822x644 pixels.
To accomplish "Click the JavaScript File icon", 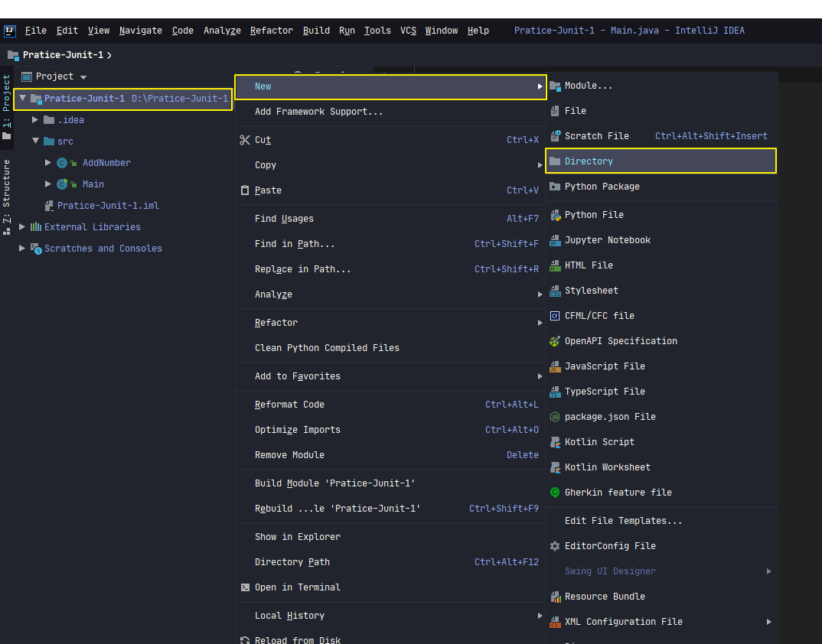I will (x=555, y=366).
